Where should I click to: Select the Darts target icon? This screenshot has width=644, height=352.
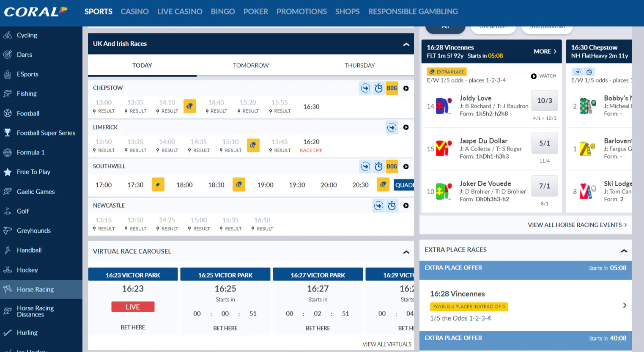coord(8,55)
